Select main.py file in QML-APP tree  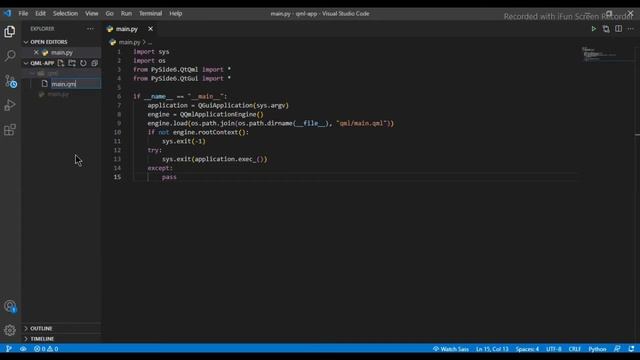[x=58, y=94]
